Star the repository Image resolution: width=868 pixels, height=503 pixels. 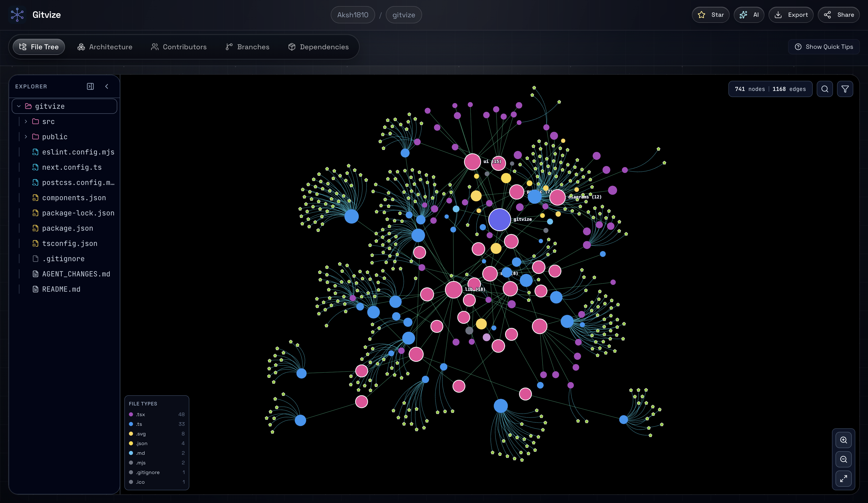tap(710, 15)
